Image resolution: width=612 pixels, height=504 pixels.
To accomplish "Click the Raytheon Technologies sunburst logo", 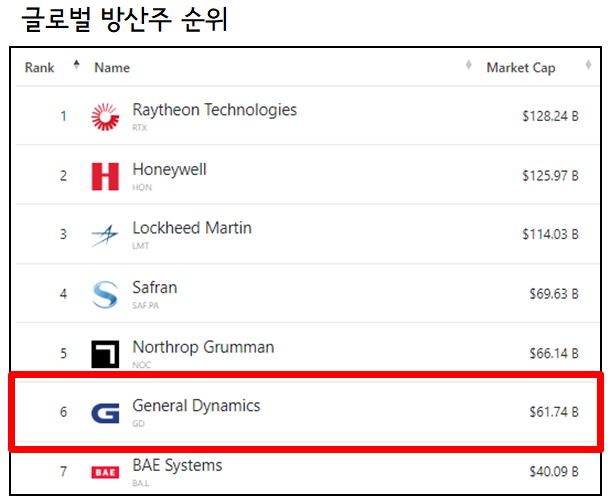I will [x=105, y=117].
